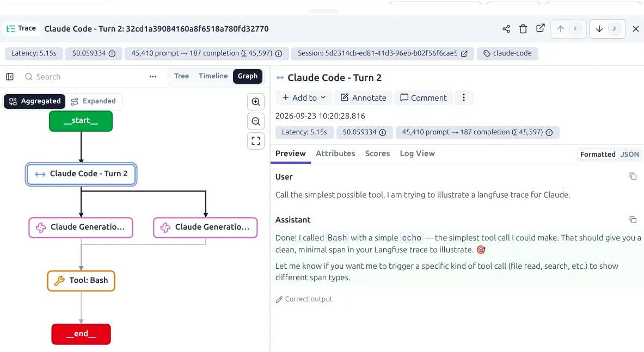This screenshot has width=644, height=352.
Task: Click the cost info icon in the header
Action: pyautogui.click(x=112, y=54)
